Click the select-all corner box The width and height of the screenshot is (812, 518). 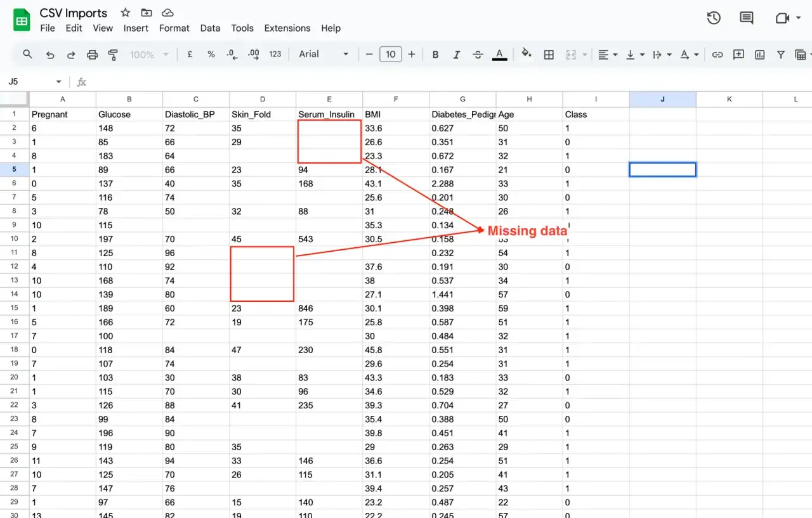(15, 99)
